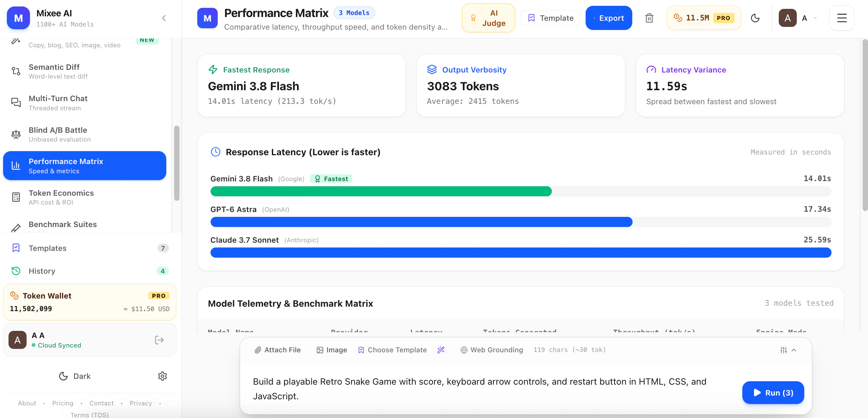Open the user account dropdown arrow
Screen dimensions: 868x418
pos(815,18)
